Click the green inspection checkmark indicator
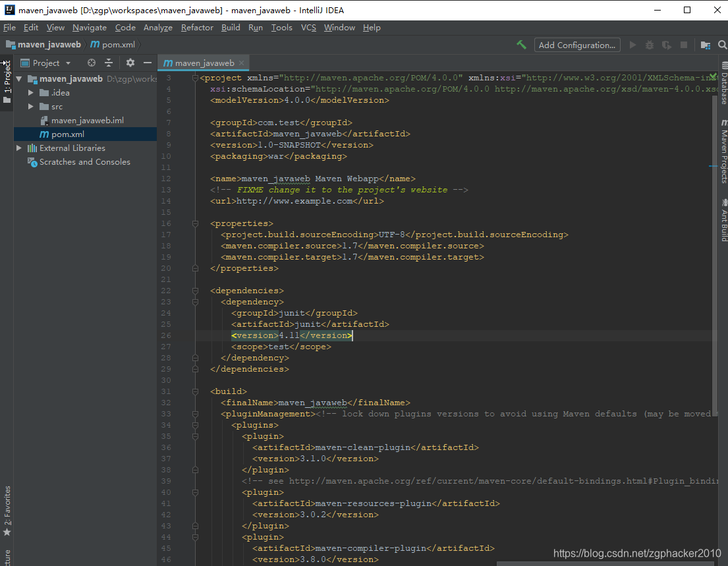This screenshot has width=728, height=566. pos(713,77)
